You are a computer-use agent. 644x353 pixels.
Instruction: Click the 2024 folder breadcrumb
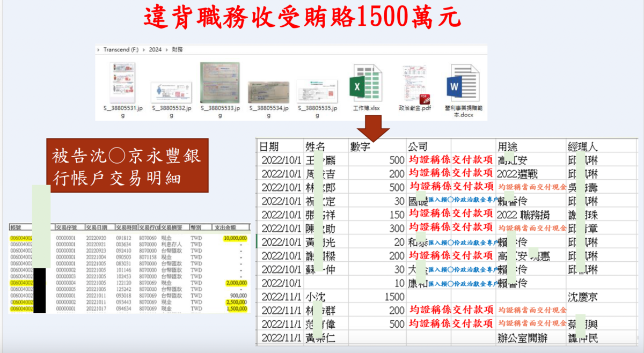[155, 49]
